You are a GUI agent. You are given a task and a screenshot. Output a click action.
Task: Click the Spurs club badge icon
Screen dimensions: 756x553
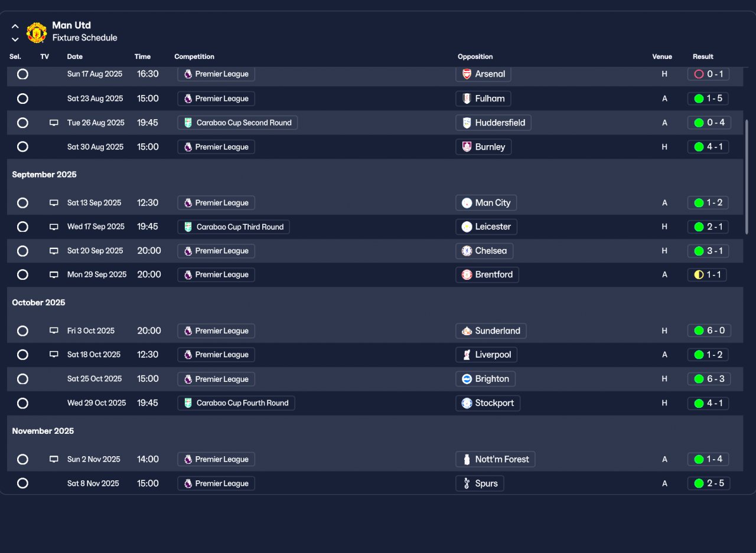click(x=467, y=483)
